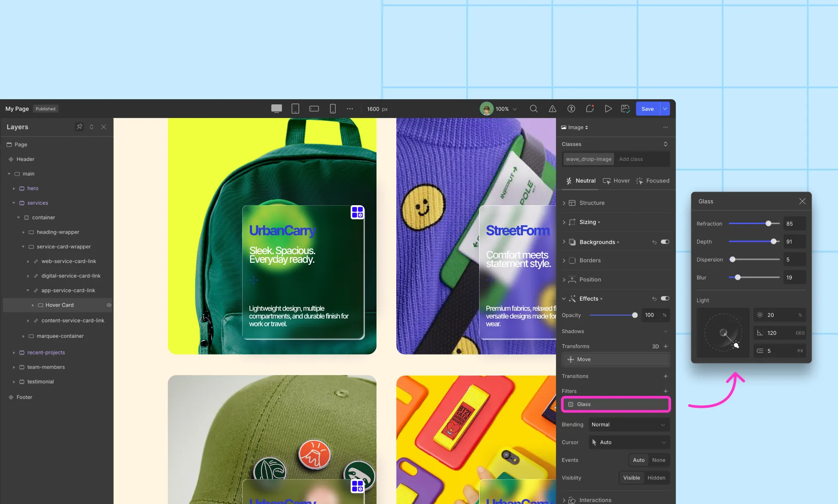Expand the recent-projects layer
The image size is (838, 504).
point(14,353)
